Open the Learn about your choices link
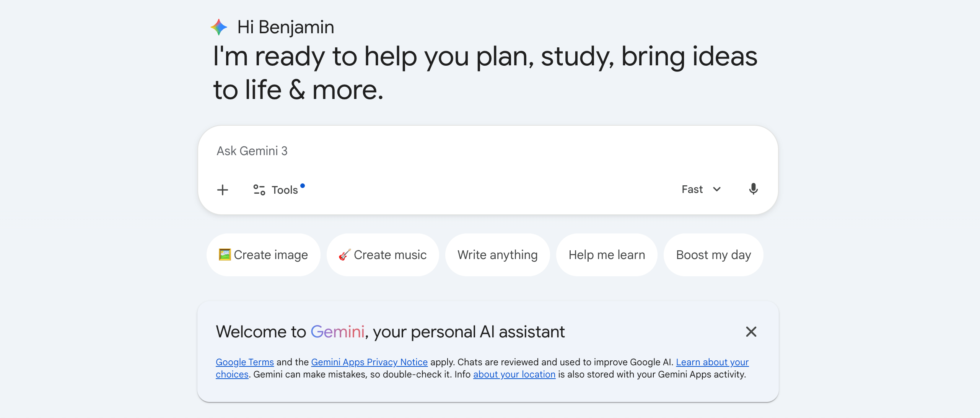Screen dimensions: 980x418 [x=712, y=362]
